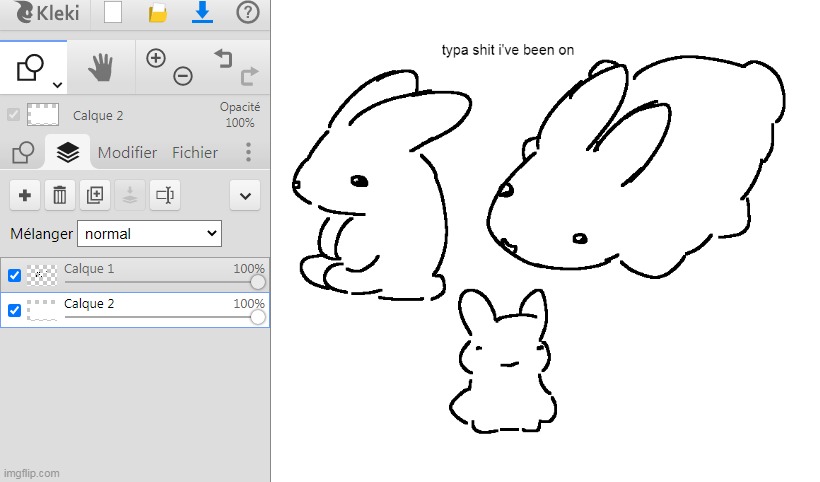Screen dimensions: 820x482
Task: Click Calque 1 opacity slider handle
Action: pyautogui.click(x=257, y=282)
